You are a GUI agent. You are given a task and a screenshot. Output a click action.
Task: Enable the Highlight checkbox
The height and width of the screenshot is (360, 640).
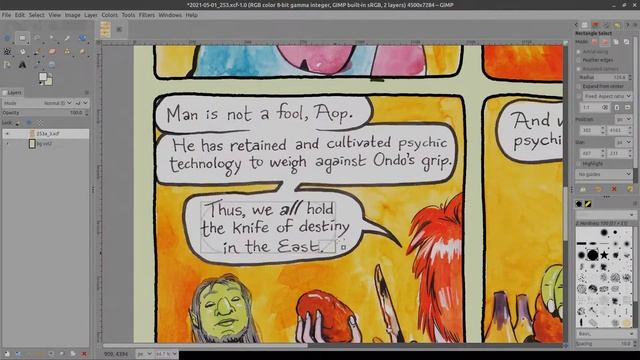click(x=578, y=164)
